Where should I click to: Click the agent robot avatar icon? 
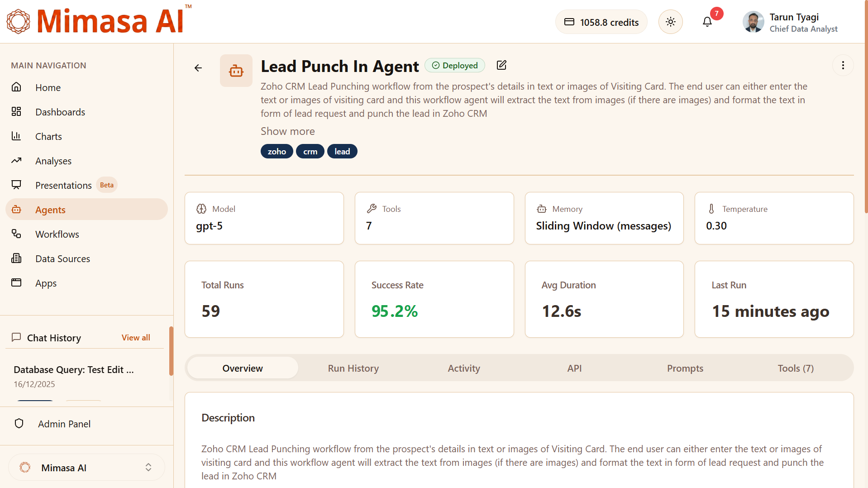(x=236, y=71)
